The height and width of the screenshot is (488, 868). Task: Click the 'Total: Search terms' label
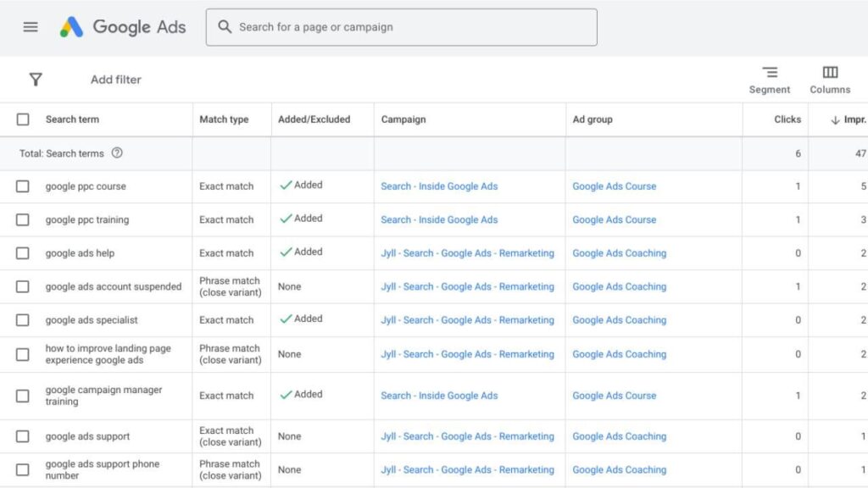[x=61, y=154]
